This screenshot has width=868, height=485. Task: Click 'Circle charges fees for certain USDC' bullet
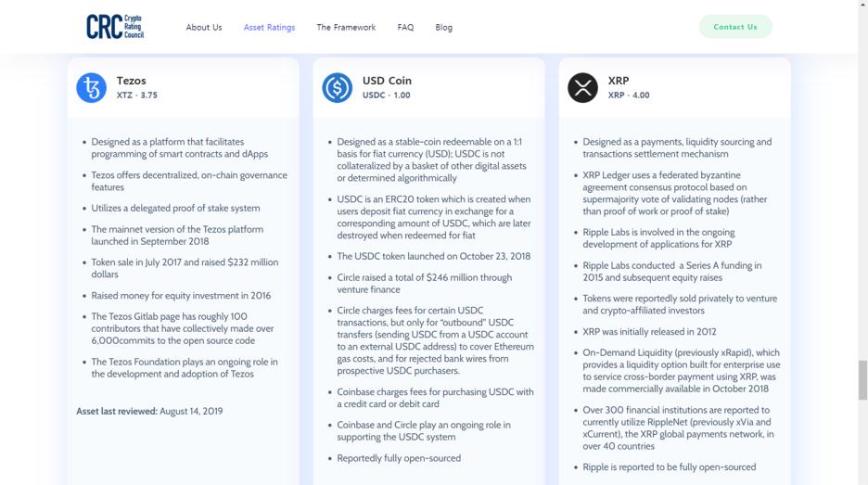[x=436, y=340]
